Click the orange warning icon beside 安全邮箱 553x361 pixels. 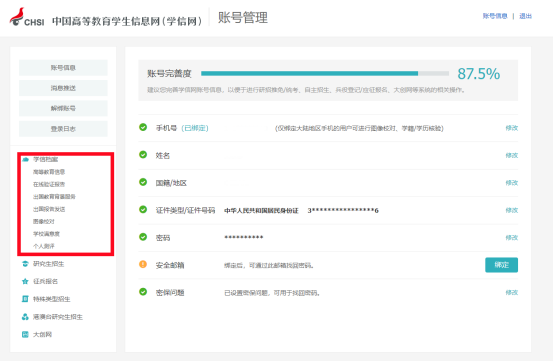point(143,264)
